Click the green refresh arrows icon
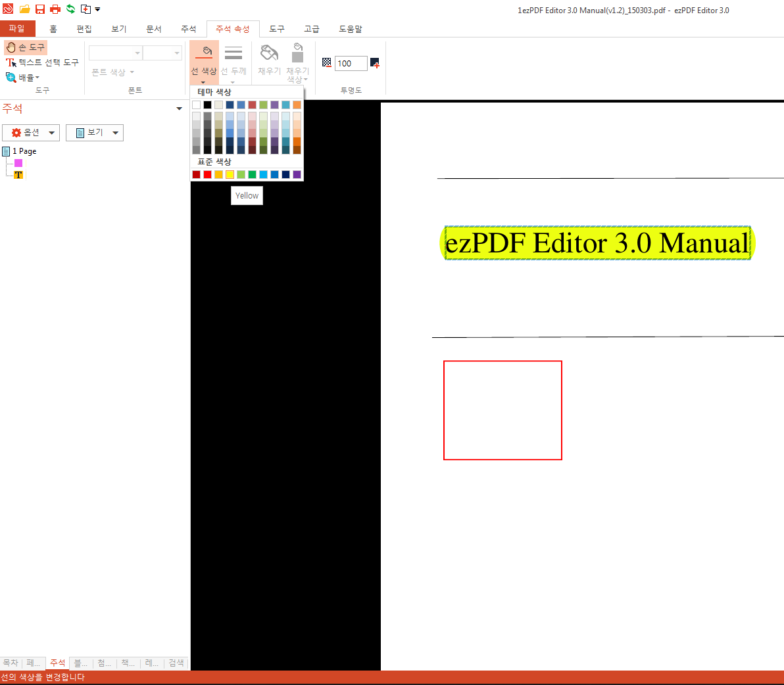The height and width of the screenshot is (685, 784). pyautogui.click(x=70, y=9)
